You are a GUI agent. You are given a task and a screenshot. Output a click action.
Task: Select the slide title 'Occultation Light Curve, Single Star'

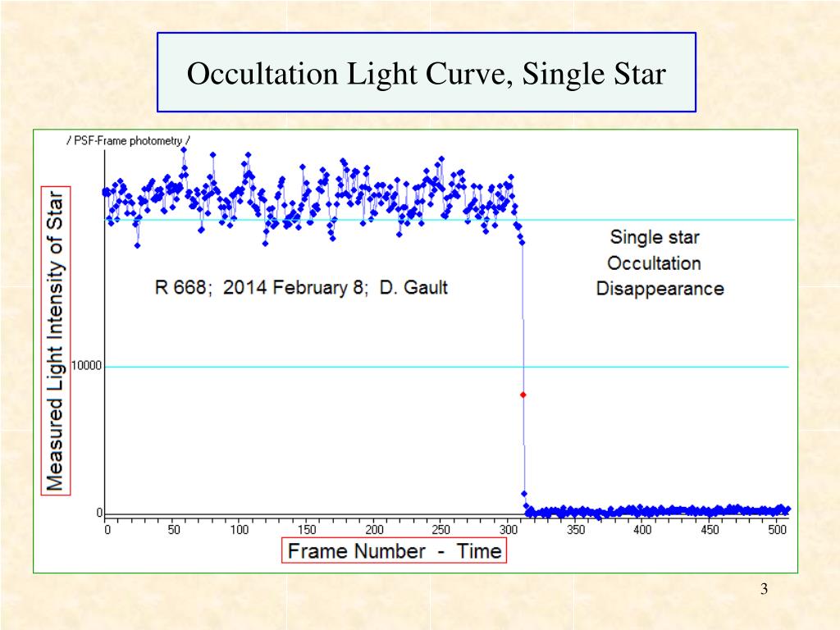(x=427, y=73)
